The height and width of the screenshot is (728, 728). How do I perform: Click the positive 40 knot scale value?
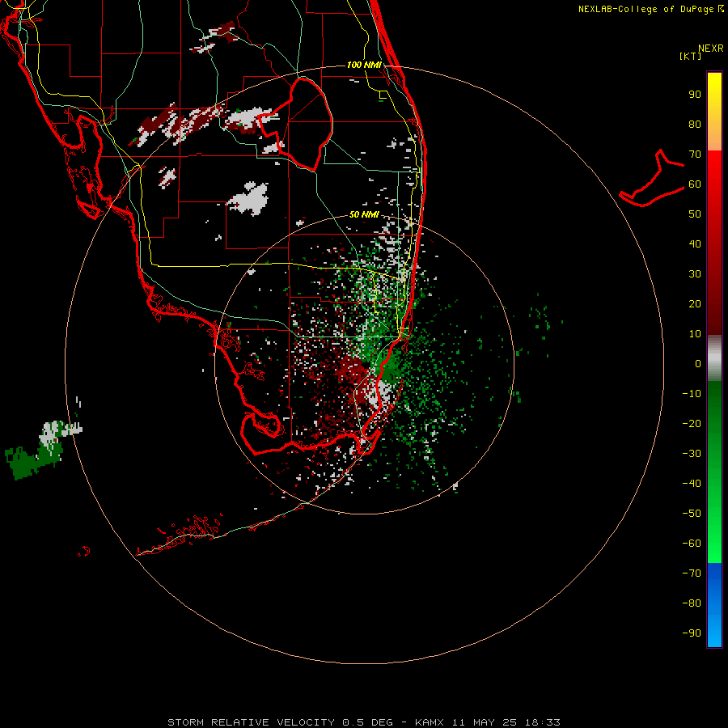point(695,244)
